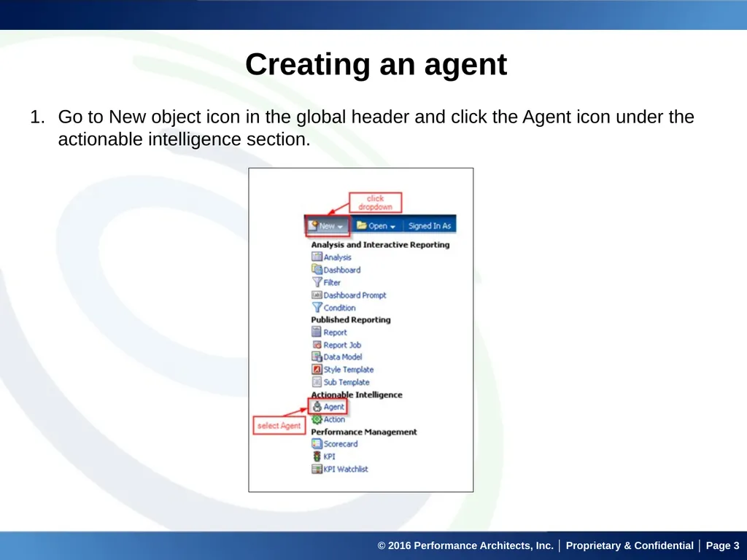Viewport: 747px width, 560px height.
Task: Open the Style Template entry
Action: tap(349, 370)
